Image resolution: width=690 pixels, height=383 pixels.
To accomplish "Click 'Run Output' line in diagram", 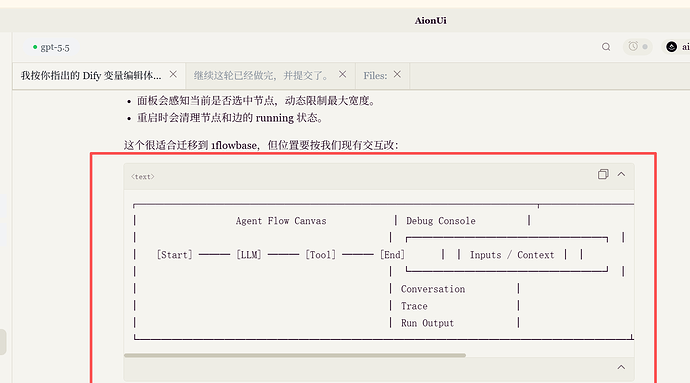I will (427, 323).
